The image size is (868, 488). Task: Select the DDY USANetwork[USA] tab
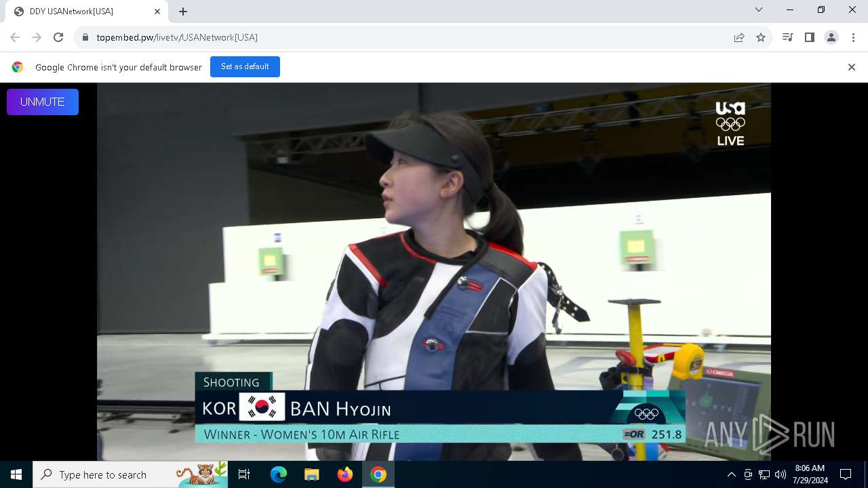coord(87,12)
